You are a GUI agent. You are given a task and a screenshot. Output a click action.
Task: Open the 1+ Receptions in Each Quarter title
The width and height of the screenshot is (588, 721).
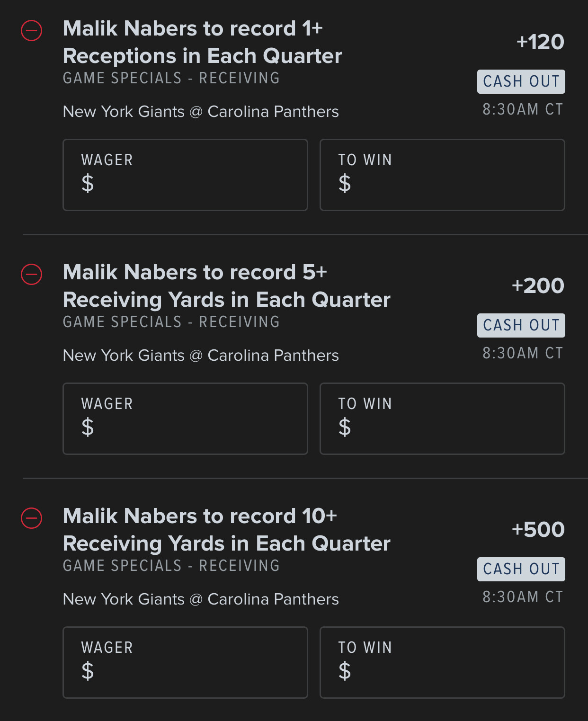[202, 42]
